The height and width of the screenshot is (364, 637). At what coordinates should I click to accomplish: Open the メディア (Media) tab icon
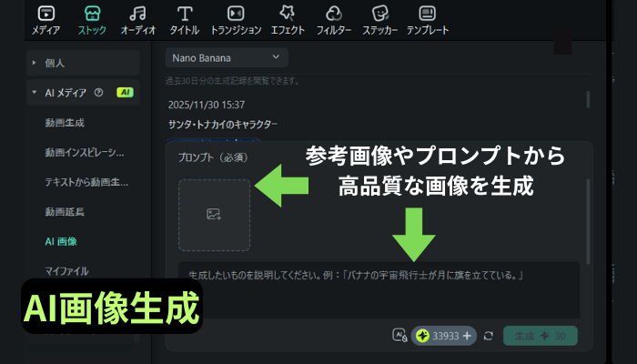[x=46, y=14]
